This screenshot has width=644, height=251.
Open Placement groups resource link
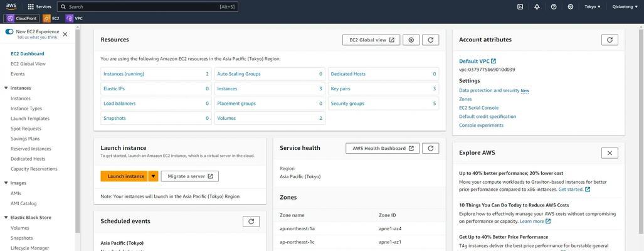coord(236,104)
